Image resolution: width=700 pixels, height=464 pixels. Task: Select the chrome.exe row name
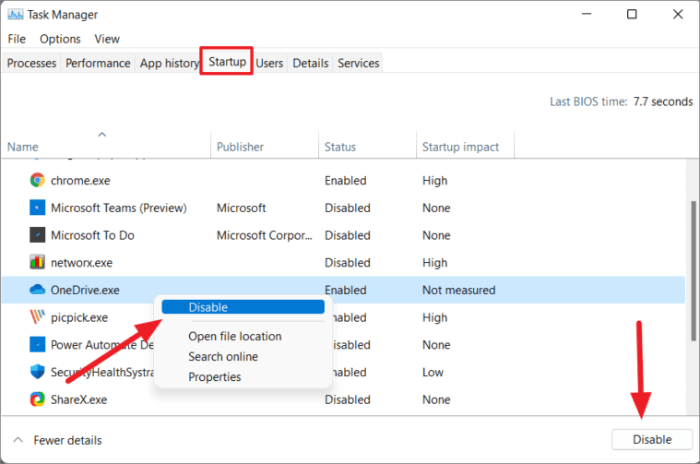pyautogui.click(x=80, y=180)
